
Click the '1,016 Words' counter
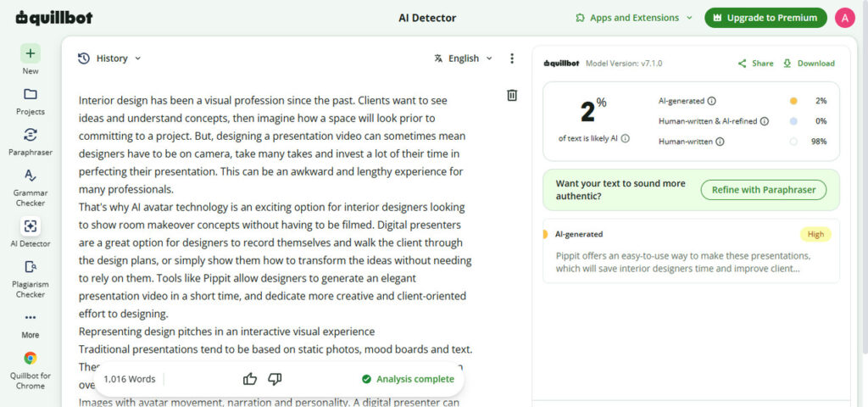coord(130,379)
